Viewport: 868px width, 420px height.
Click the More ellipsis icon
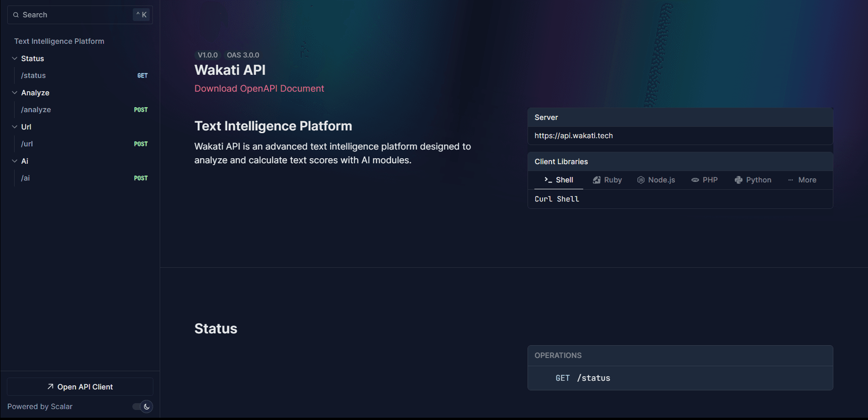click(x=790, y=180)
